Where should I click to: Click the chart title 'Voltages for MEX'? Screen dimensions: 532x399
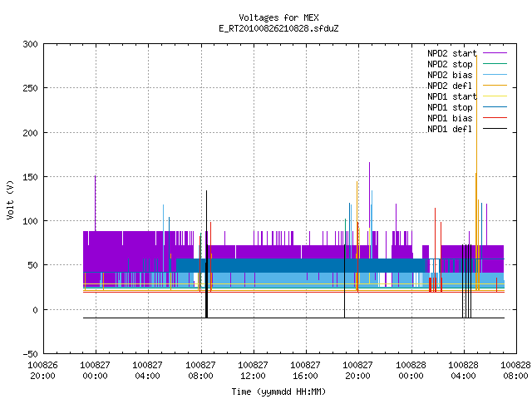point(278,17)
